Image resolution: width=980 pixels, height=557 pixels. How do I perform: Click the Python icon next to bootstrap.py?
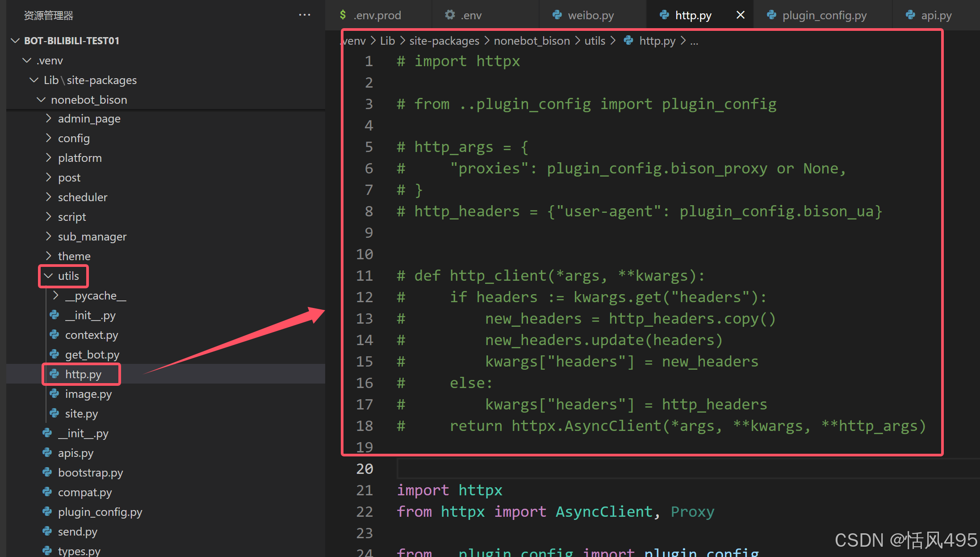click(x=47, y=473)
